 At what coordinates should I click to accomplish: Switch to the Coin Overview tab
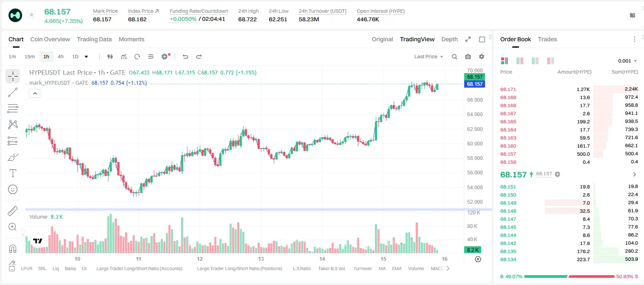tap(50, 39)
